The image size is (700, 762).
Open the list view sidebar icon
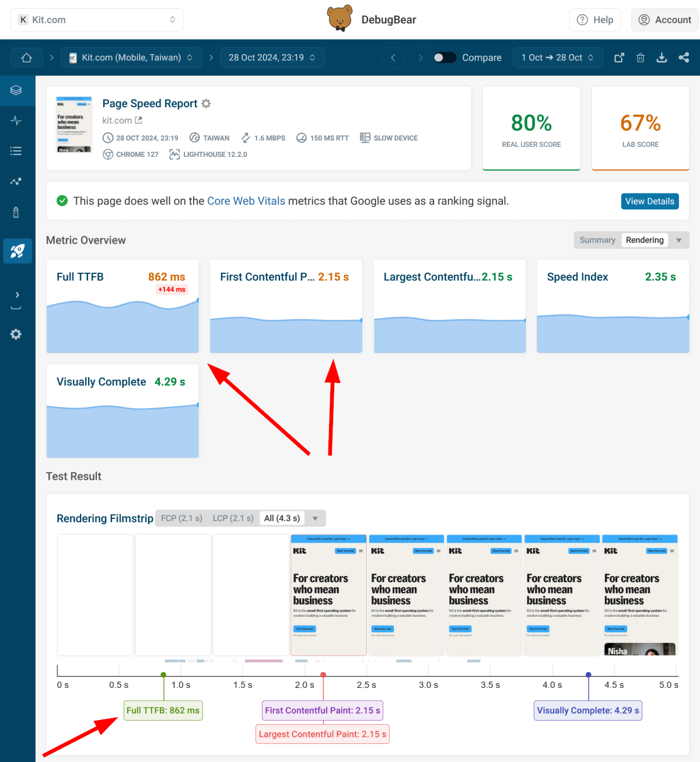(16, 151)
